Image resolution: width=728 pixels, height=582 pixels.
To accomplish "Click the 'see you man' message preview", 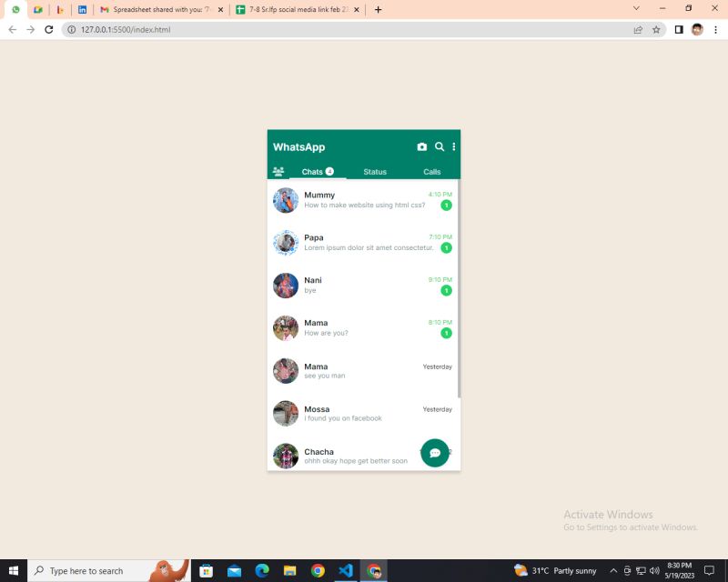I will point(325,376).
